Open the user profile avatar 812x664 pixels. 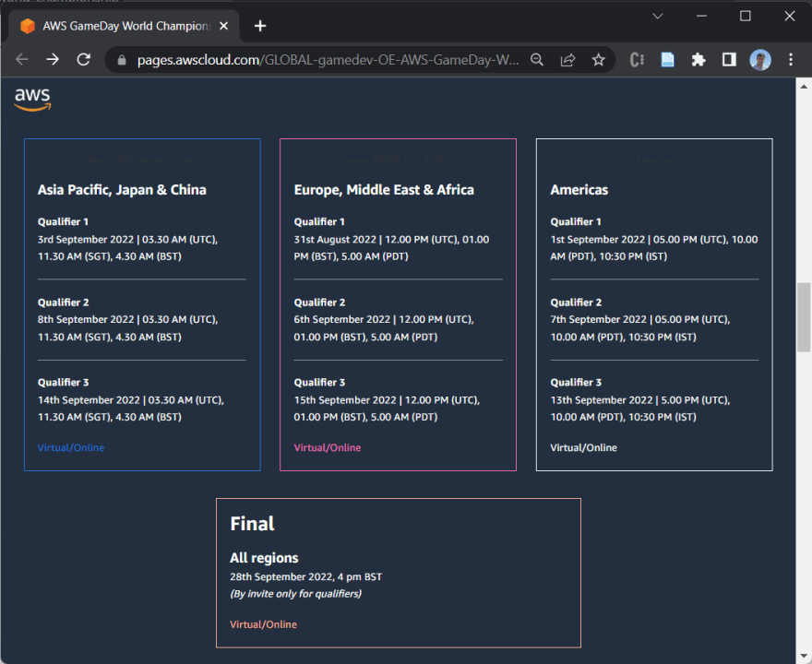point(760,60)
